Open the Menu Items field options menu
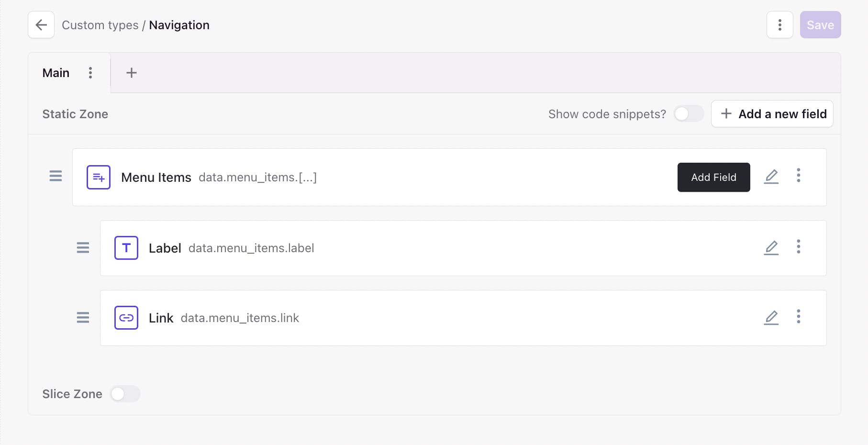 click(799, 176)
